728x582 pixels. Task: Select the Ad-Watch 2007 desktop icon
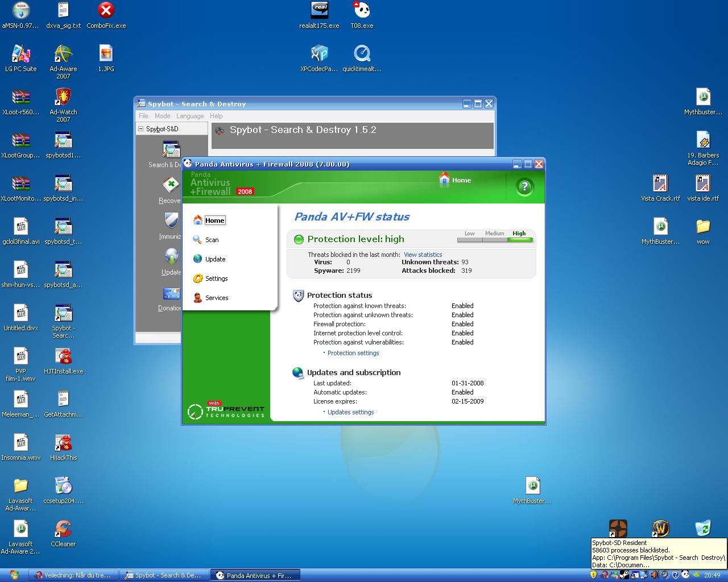(63, 105)
